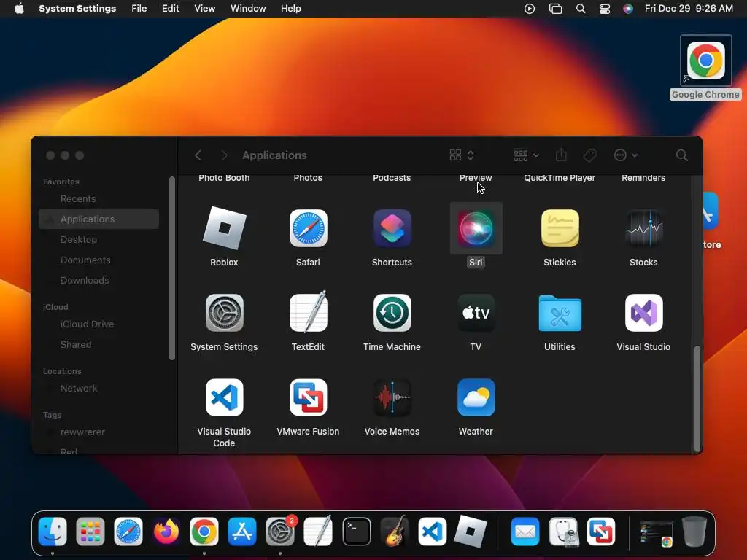Open Roblox from the Dock

pyautogui.click(x=471, y=531)
